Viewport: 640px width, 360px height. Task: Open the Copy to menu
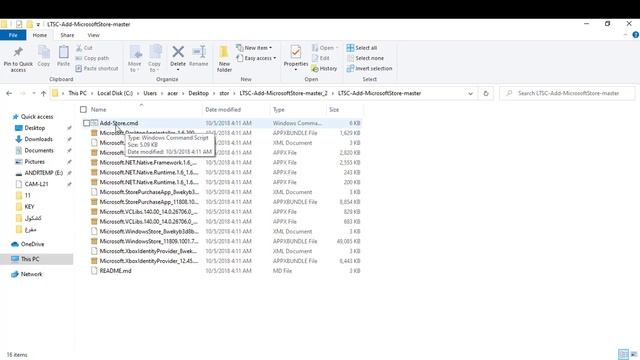tap(154, 59)
